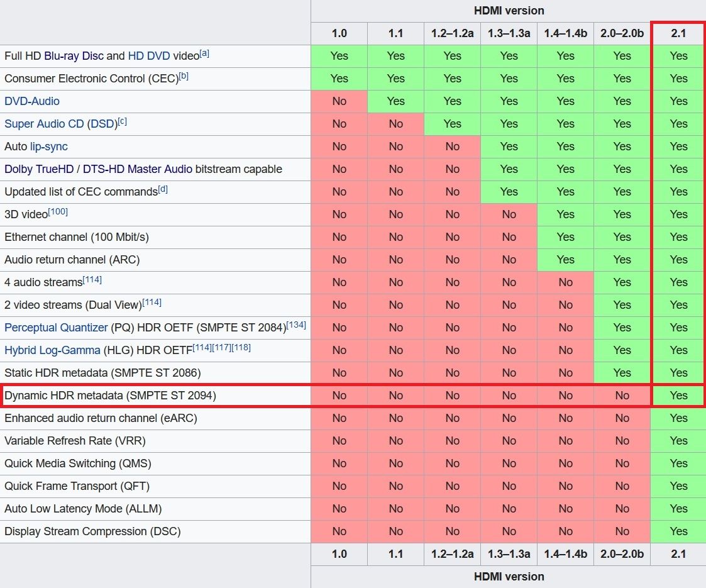Follow footnote [b] next to CEC
Screen dimensions: 706x588
coord(184,76)
